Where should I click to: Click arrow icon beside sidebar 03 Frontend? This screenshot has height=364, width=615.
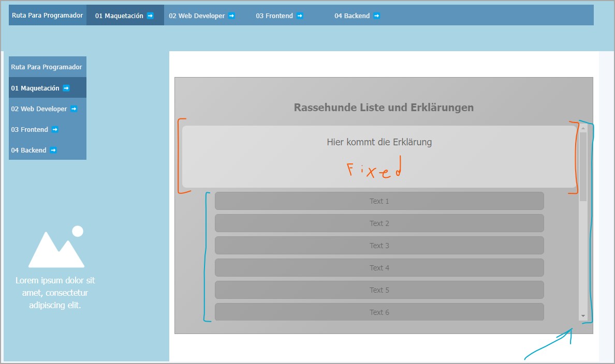(x=55, y=130)
